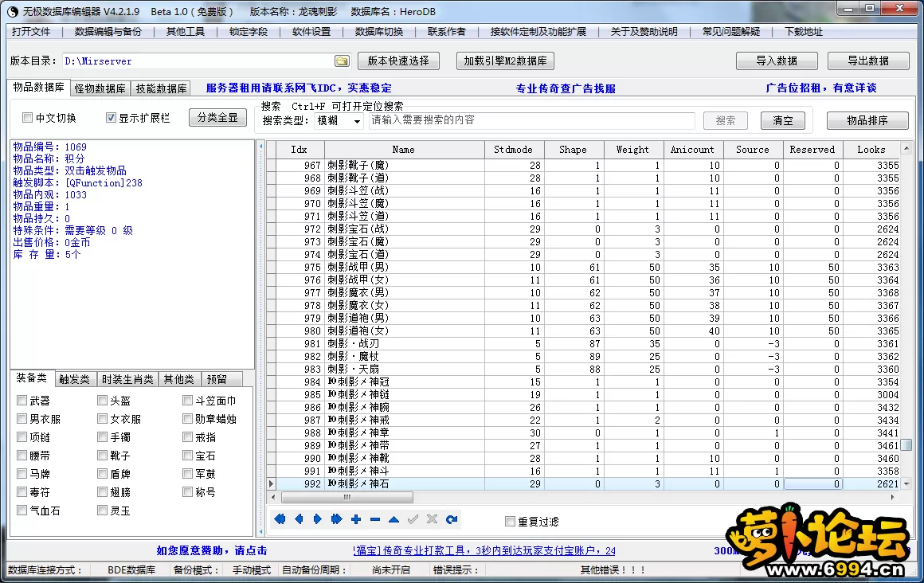
Task: Click row indicator arrow for row 992
Action: tap(271, 484)
